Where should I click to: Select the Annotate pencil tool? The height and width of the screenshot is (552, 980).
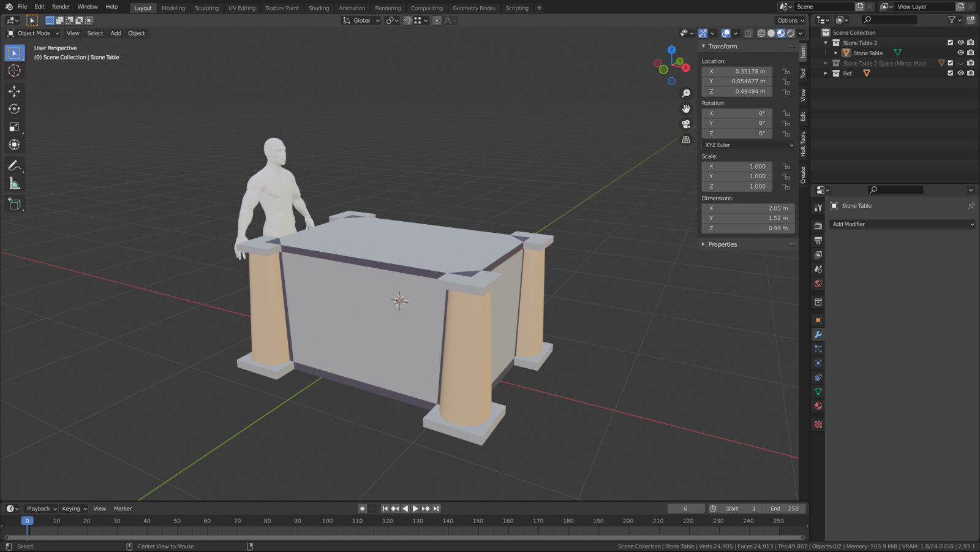point(14,165)
